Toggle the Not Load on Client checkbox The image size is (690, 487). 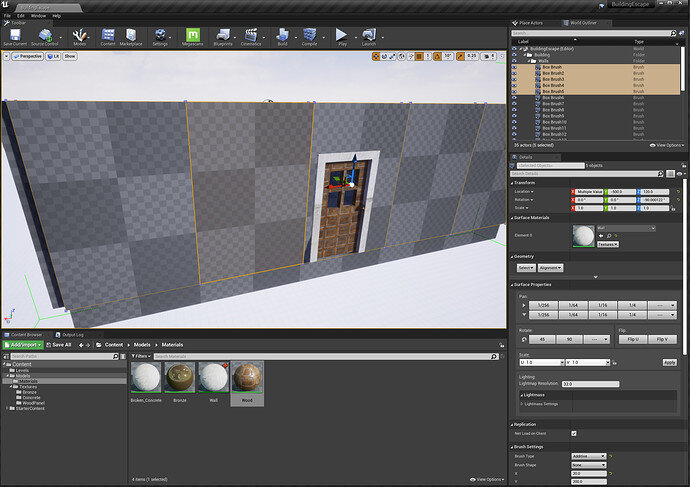tap(573, 433)
